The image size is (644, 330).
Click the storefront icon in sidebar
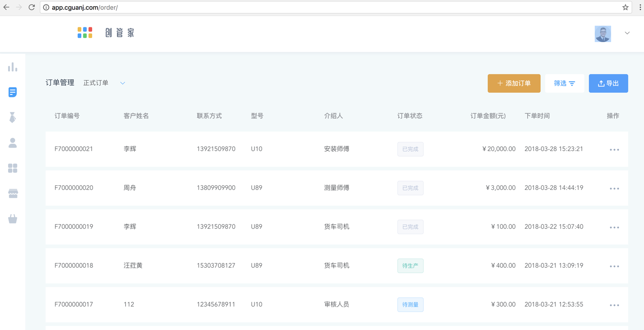tap(13, 193)
